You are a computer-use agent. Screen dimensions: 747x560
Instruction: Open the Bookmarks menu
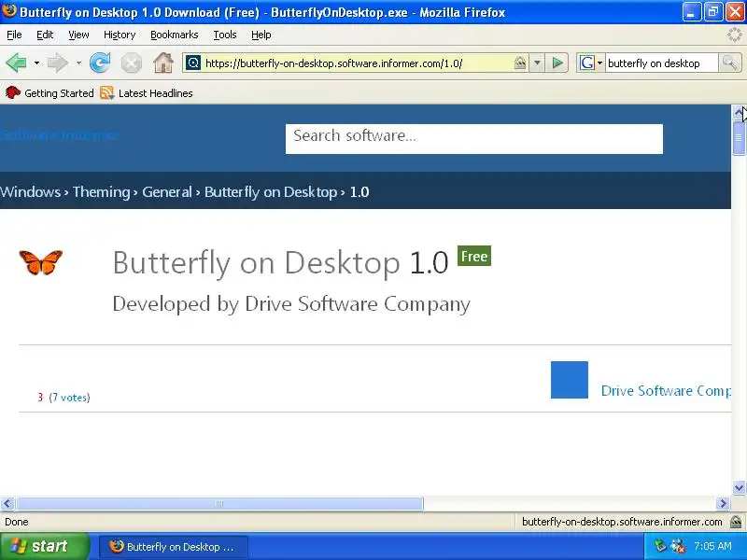tap(175, 35)
